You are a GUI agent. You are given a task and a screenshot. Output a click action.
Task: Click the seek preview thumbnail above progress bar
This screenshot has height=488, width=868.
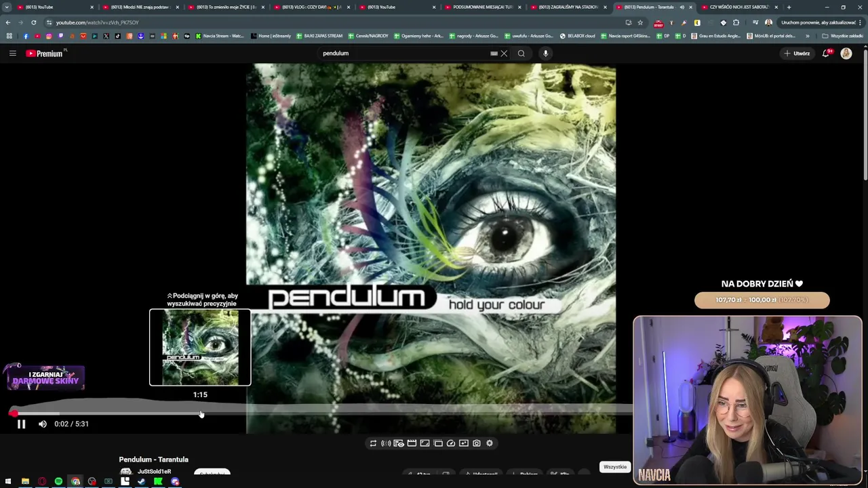[x=200, y=348]
